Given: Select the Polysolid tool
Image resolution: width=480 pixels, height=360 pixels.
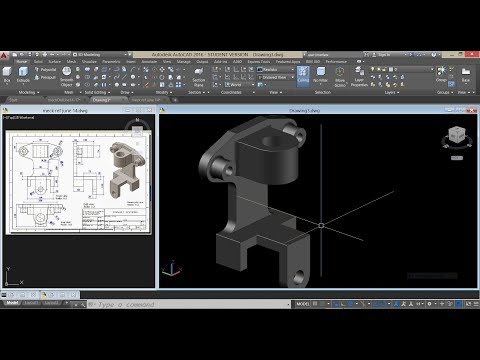Looking at the screenshot, I should click(x=45, y=70).
